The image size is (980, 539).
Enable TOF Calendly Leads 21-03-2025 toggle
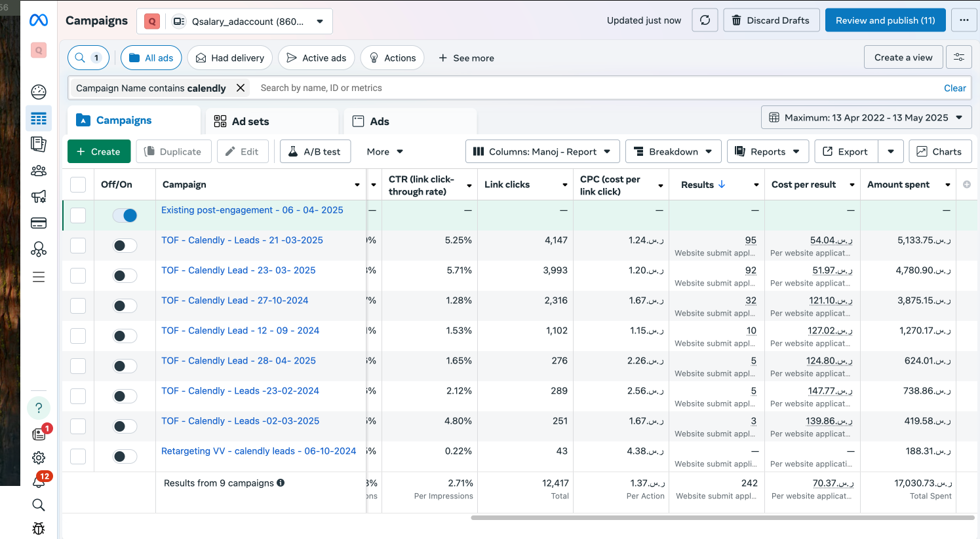coord(125,246)
